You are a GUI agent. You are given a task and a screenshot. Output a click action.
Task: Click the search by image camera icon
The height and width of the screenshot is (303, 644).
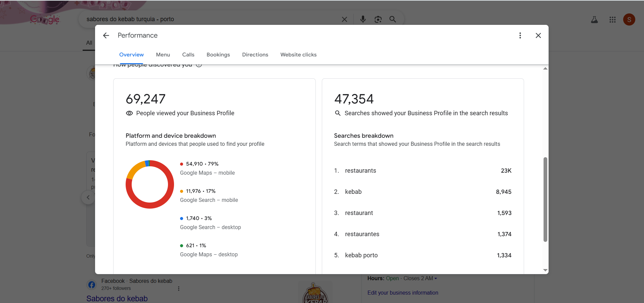click(x=378, y=19)
